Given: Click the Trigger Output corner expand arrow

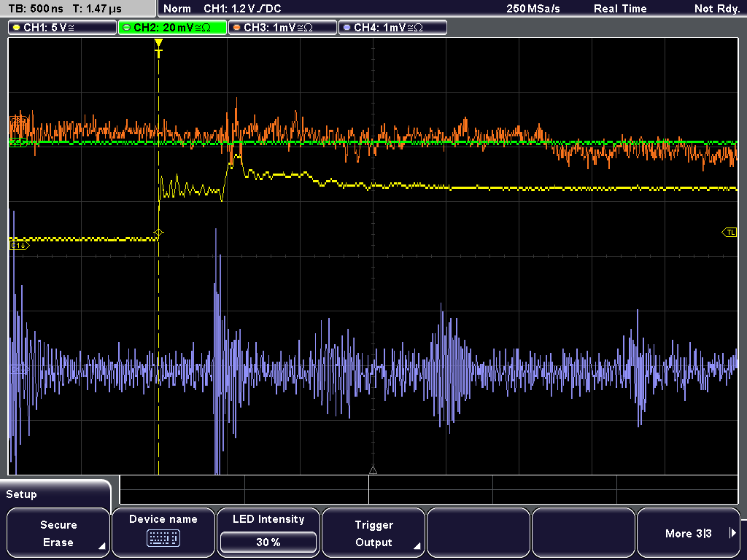Looking at the screenshot, I should pyautogui.click(x=417, y=546).
